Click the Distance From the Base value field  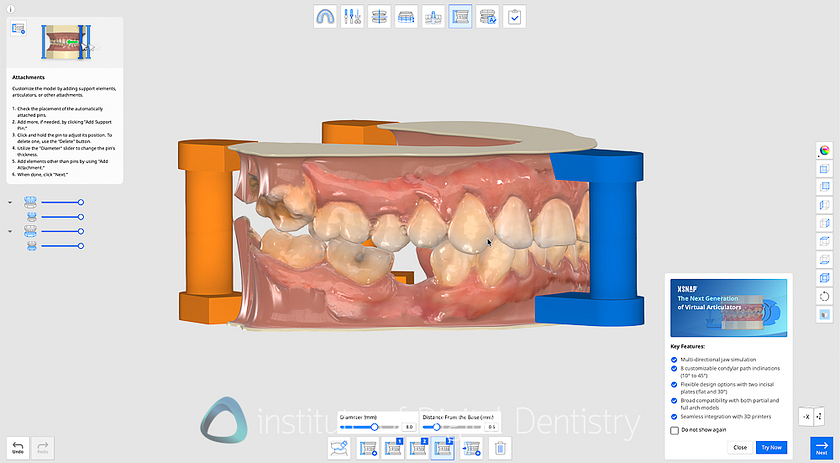pyautogui.click(x=491, y=427)
